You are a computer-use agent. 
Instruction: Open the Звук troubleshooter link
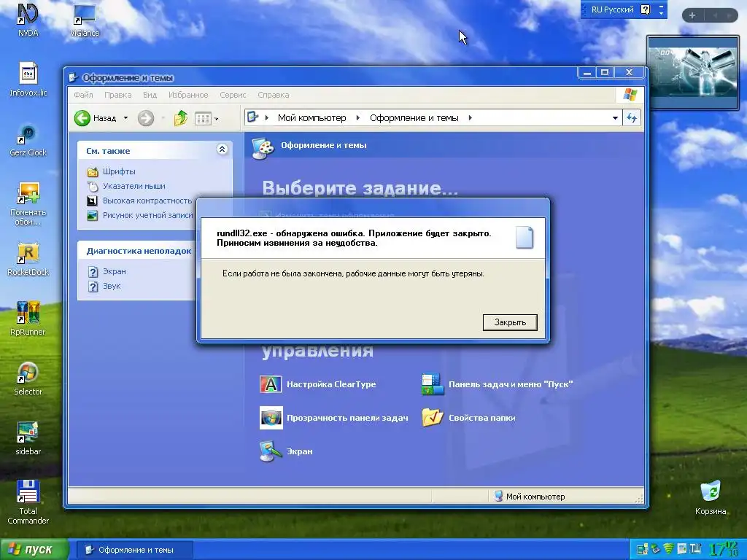click(112, 286)
